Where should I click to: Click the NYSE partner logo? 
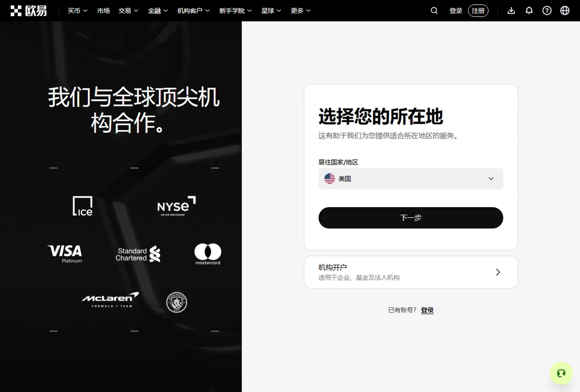coord(176,206)
